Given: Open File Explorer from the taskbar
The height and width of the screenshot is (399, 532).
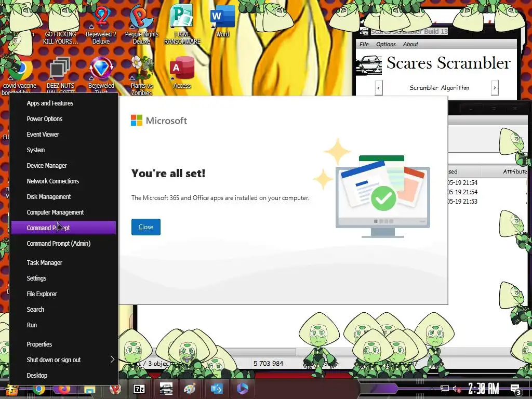Looking at the screenshot, I should pyautogui.click(x=89, y=390).
